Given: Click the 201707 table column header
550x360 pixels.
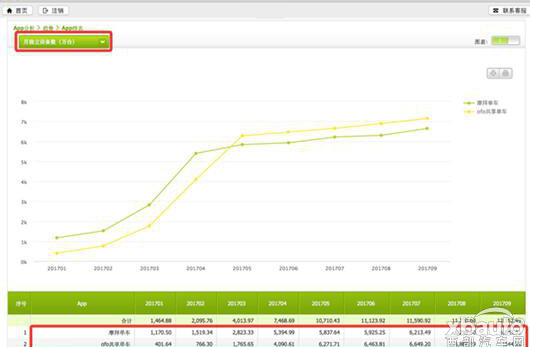Looking at the screenshot, I should [411, 303].
